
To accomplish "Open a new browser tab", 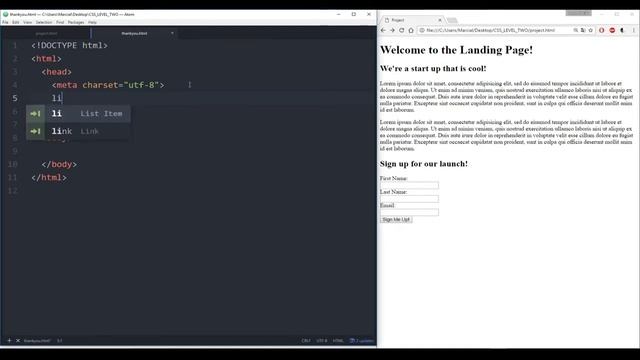I will 452,20.
